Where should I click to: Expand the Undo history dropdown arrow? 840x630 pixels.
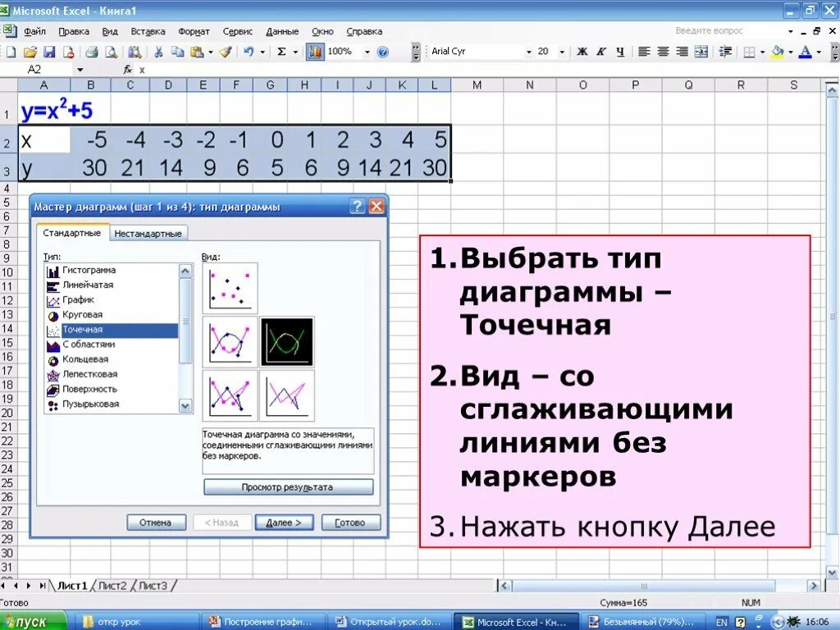point(262,52)
